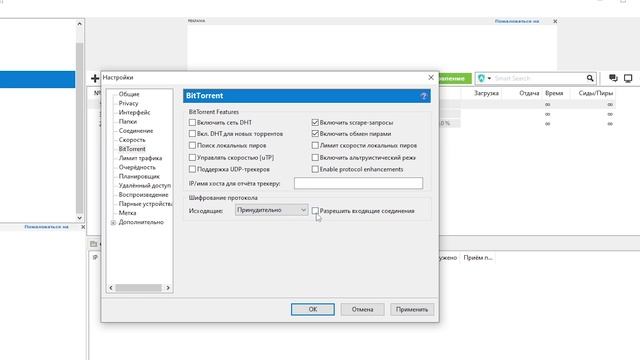The height and width of the screenshot is (360, 640).
Task: Check Enable protocol enhancements
Action: pos(315,169)
